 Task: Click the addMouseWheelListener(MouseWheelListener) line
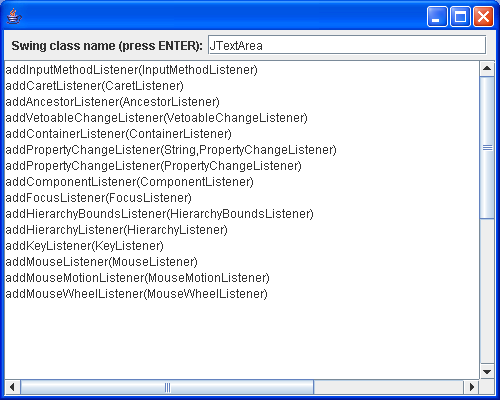137,294
